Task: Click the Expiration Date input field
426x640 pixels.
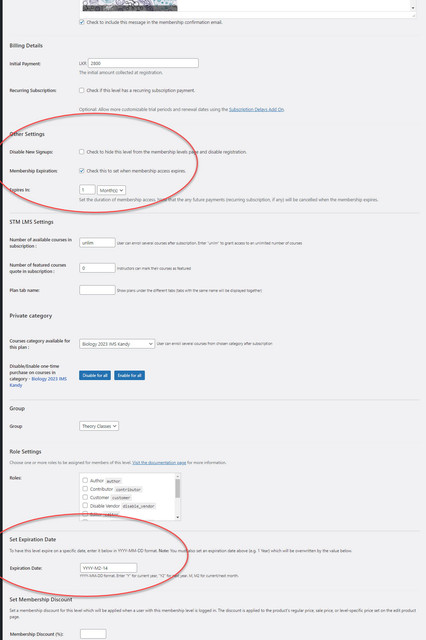Action: (x=109, y=568)
